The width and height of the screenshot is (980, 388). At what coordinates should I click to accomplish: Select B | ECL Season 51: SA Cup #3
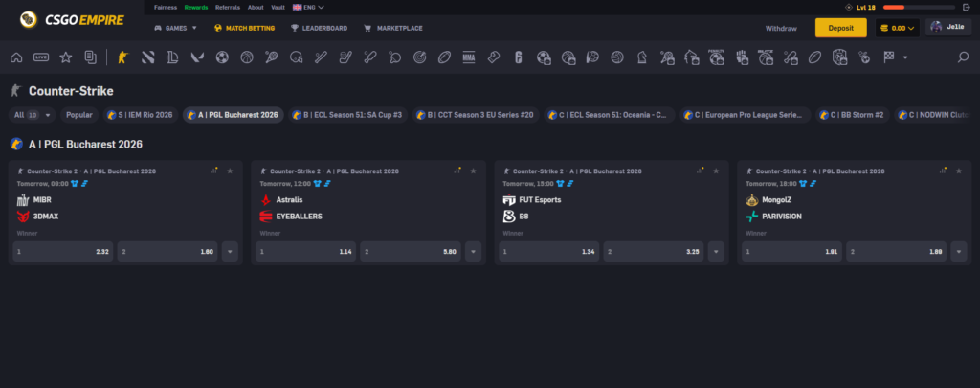click(348, 115)
